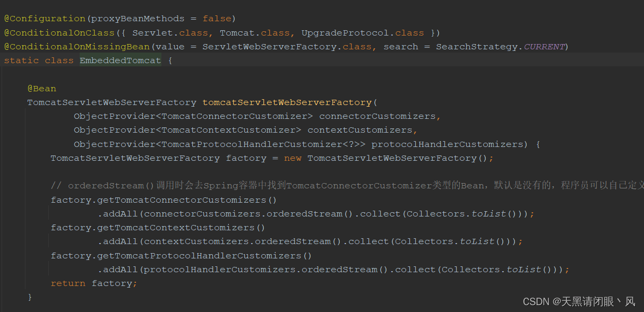Click the @Configuration annotation
The width and height of the screenshot is (644, 312).
[45, 19]
